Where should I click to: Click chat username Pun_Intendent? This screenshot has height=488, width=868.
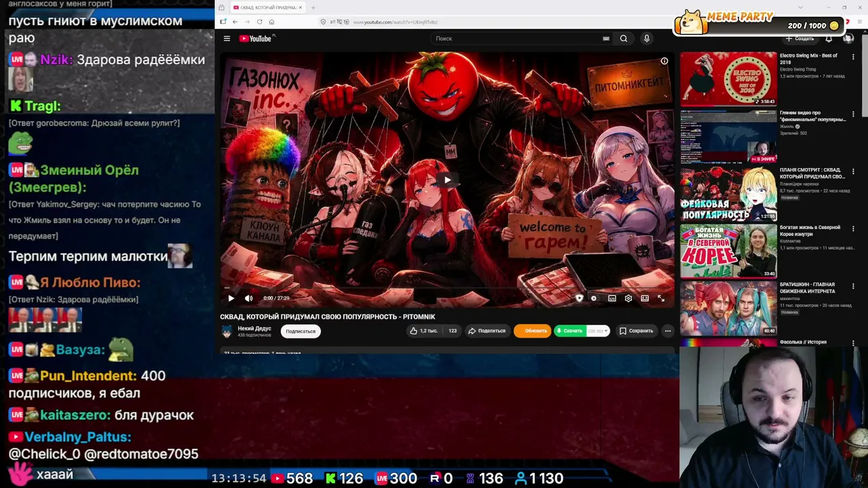click(89, 375)
